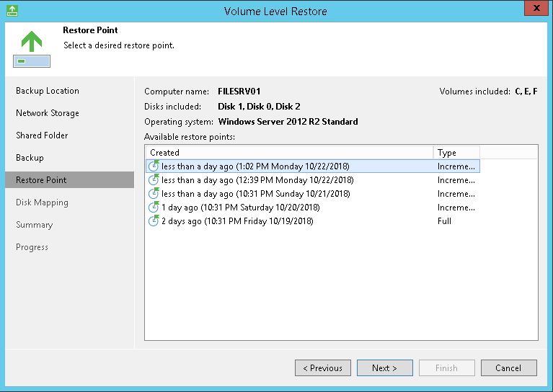Image resolution: width=553 pixels, height=392 pixels.
Task: Go back with the Previous button
Action: tap(323, 368)
